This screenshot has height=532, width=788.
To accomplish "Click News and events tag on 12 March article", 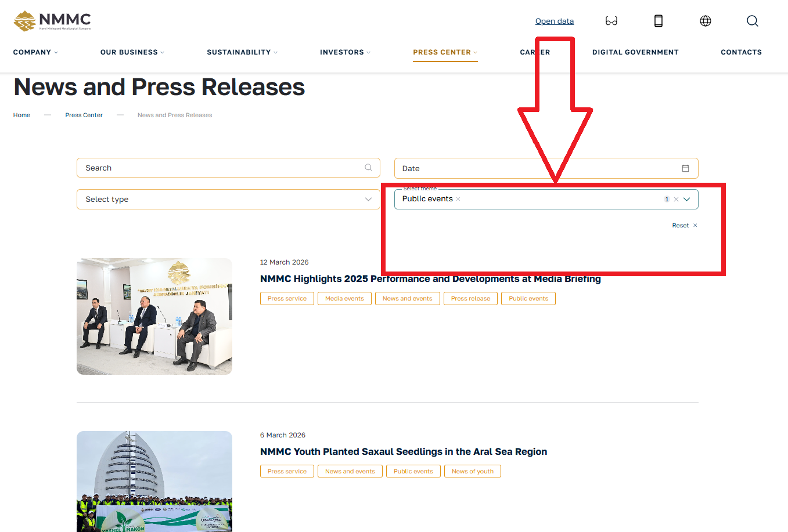I will pos(408,299).
